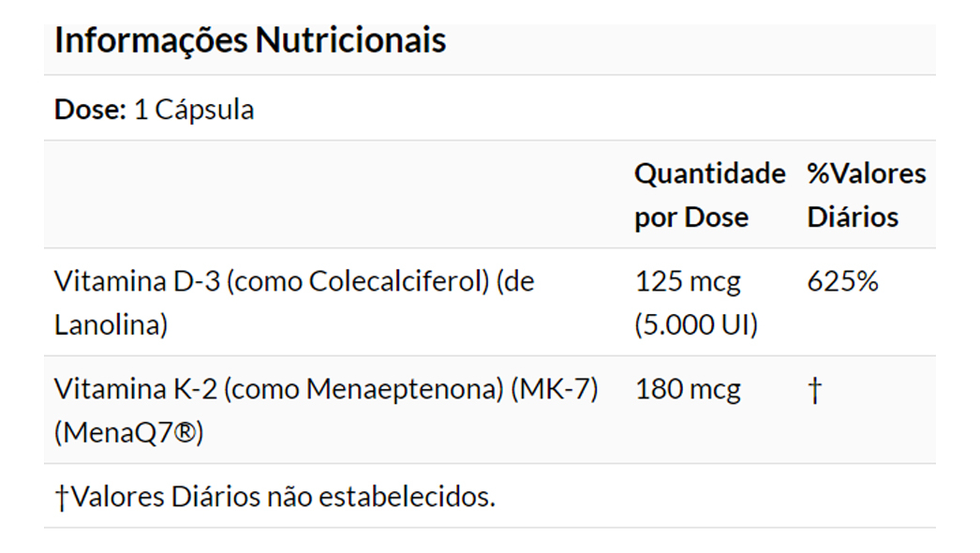980x553 pixels.
Task: Click the 180 mcg amount
Action: [688, 389]
